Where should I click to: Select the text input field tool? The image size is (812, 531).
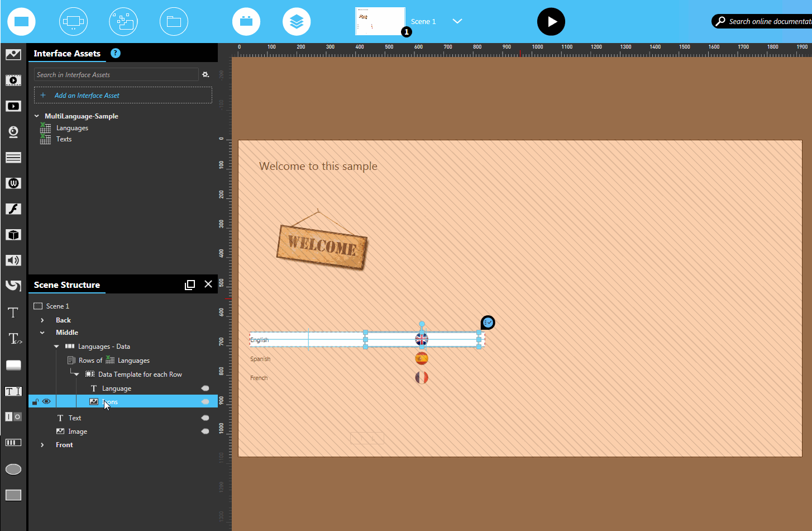13,391
